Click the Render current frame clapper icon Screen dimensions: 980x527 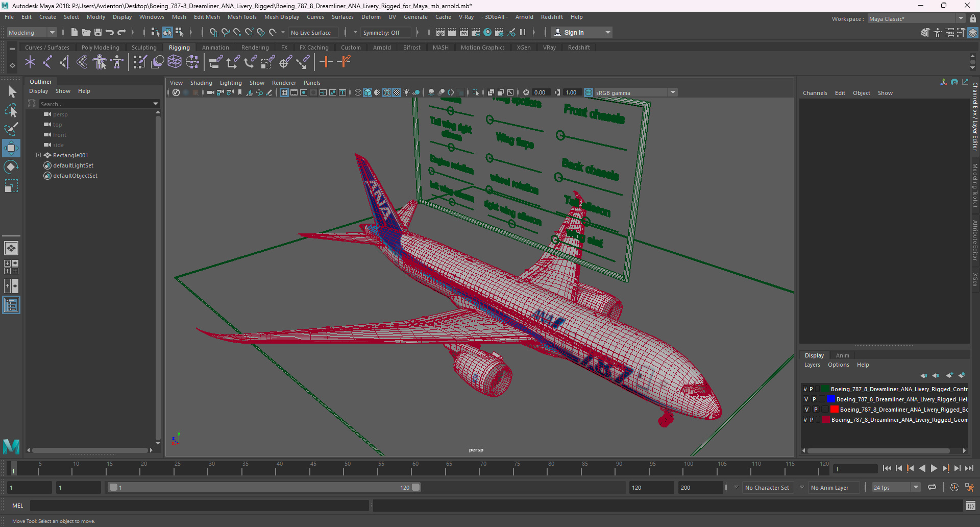452,32
